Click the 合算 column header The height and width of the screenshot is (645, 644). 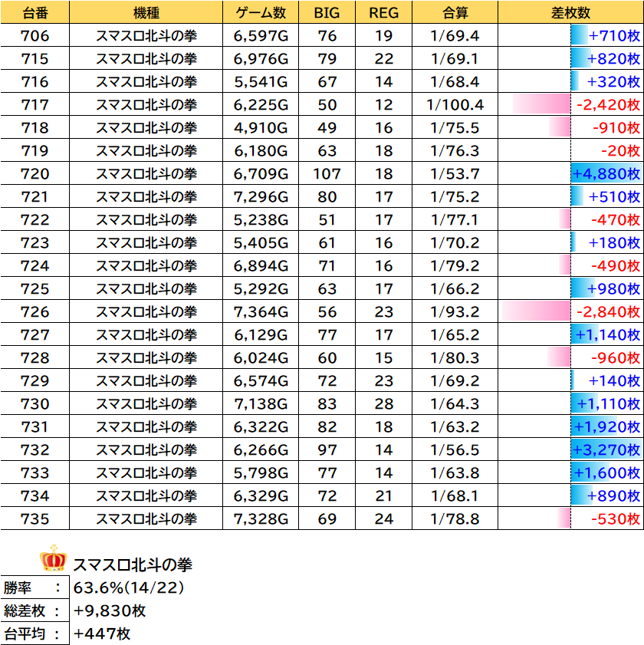(x=455, y=12)
